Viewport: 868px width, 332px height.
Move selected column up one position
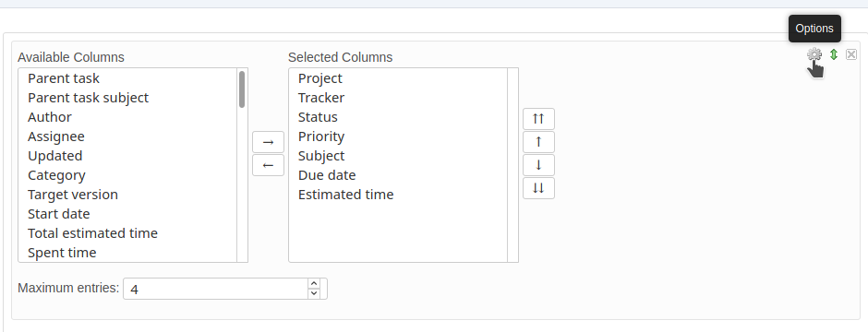pyautogui.click(x=538, y=142)
